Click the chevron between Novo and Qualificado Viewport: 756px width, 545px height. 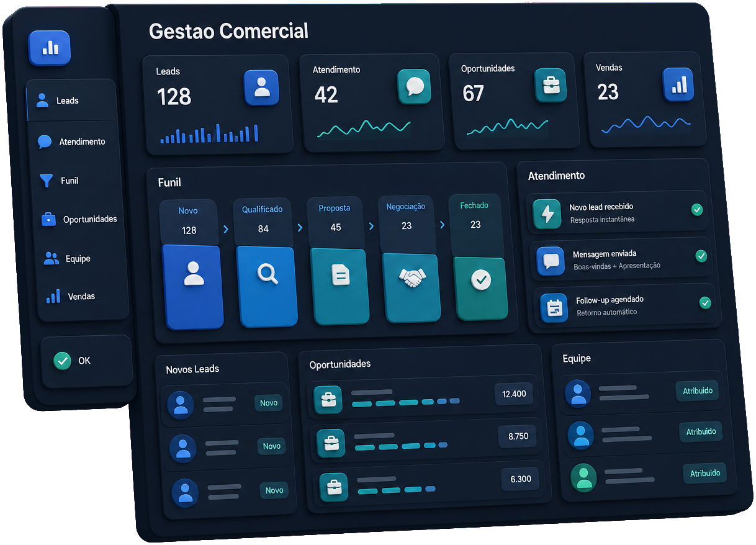[x=225, y=230]
